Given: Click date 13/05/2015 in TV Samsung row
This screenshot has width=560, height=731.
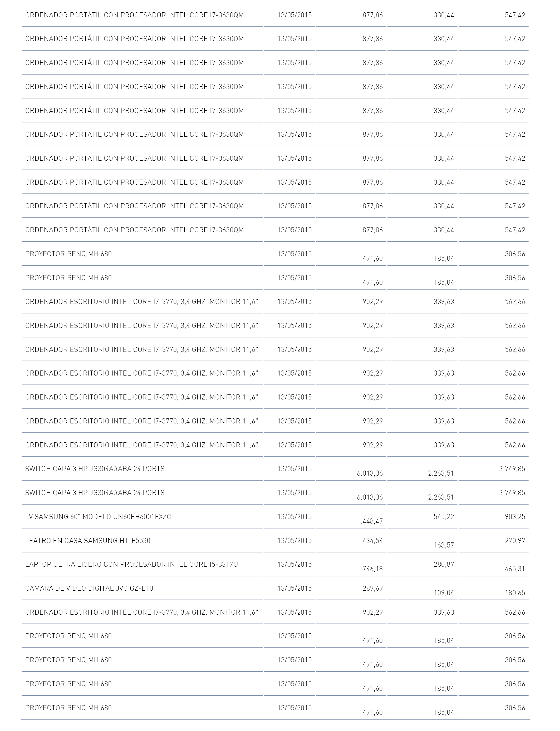Looking at the screenshot, I should coord(295,517).
